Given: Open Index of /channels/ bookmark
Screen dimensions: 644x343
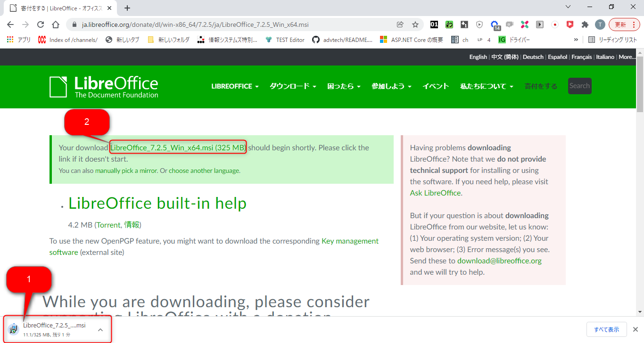Looking at the screenshot, I should coord(68,40).
